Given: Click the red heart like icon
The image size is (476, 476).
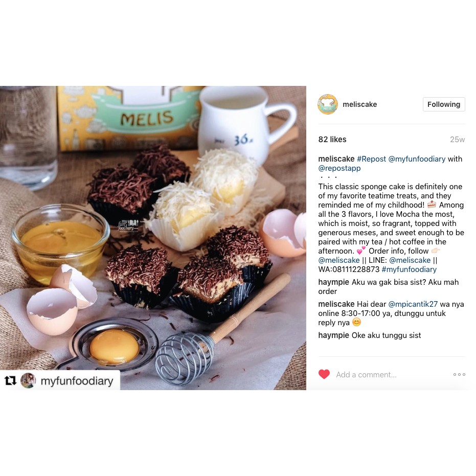Looking at the screenshot, I should tap(324, 374).
